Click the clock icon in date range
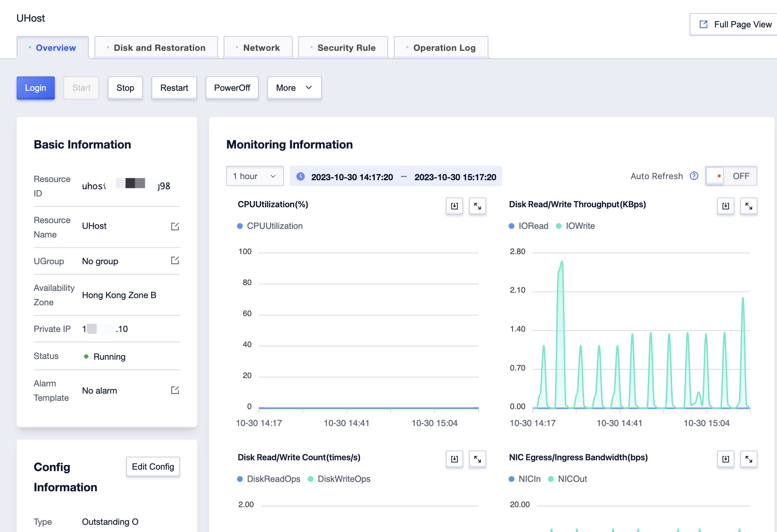The width and height of the screenshot is (777, 532). (x=300, y=176)
